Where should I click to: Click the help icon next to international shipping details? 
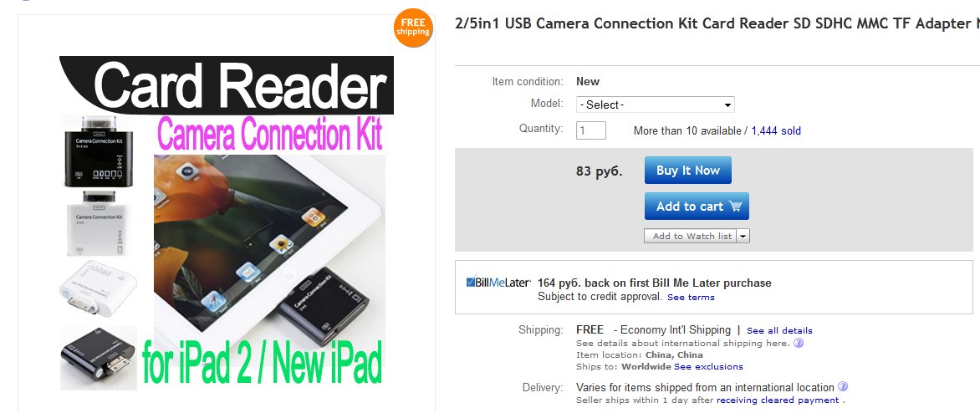pyautogui.click(x=798, y=343)
